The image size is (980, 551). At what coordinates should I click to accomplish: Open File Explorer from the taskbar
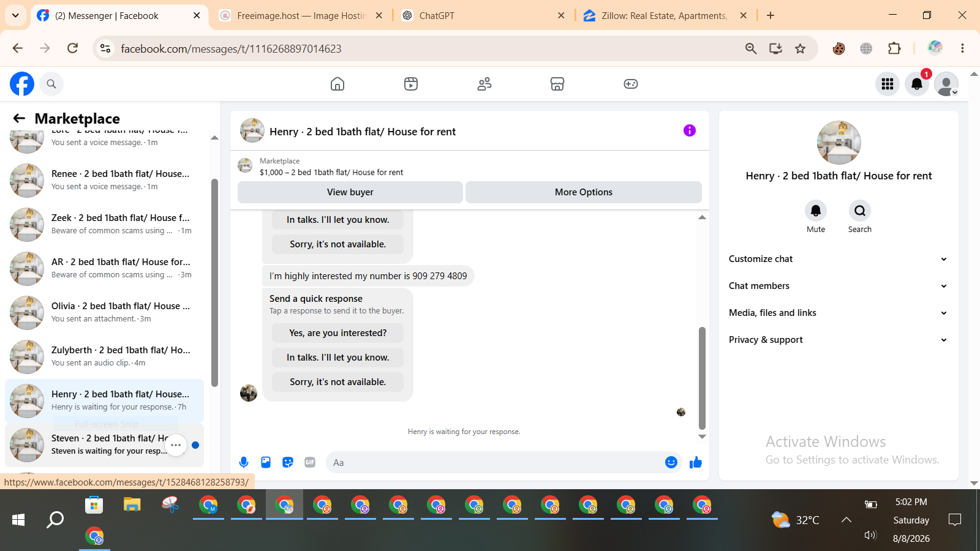click(132, 504)
